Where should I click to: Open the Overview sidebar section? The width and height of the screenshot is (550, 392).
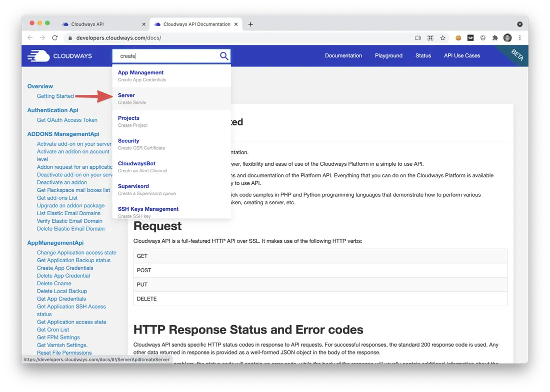40,86
